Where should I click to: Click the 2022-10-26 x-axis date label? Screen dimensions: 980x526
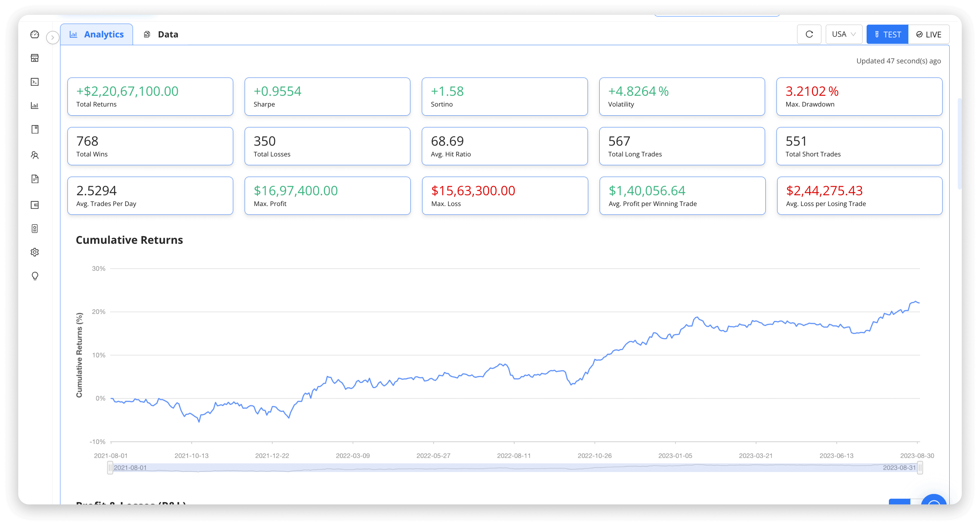[595, 455]
